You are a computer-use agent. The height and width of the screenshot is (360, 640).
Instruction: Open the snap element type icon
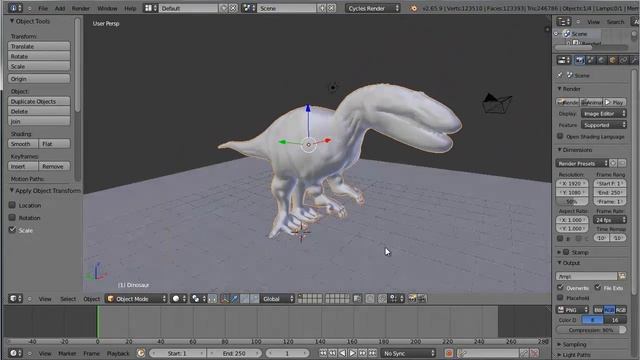395,299
